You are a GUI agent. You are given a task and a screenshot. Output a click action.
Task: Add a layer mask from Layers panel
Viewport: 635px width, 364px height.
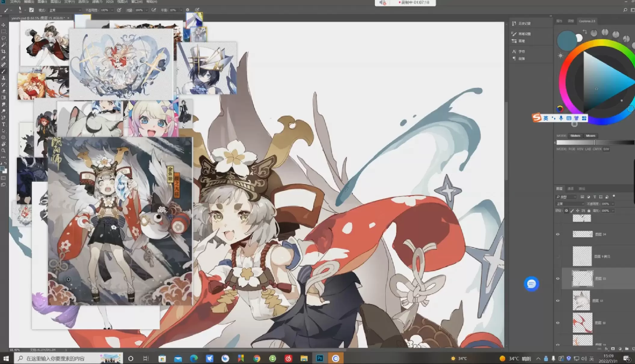(x=613, y=349)
